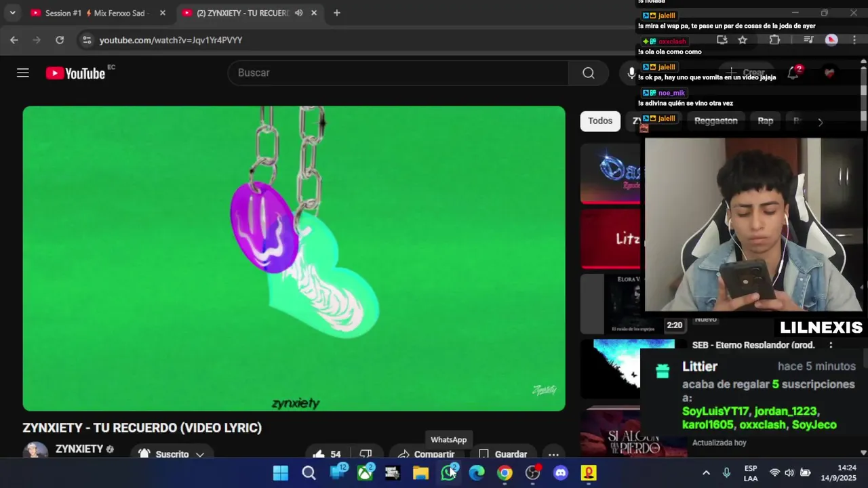This screenshot has width=868, height=488.
Task: Click the Compartir share button
Action: [x=427, y=454]
